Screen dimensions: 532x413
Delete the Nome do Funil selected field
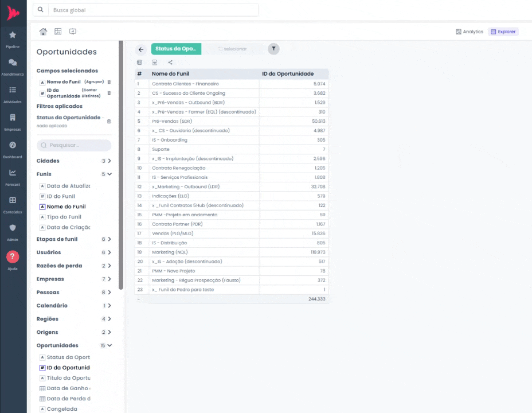coord(109,82)
